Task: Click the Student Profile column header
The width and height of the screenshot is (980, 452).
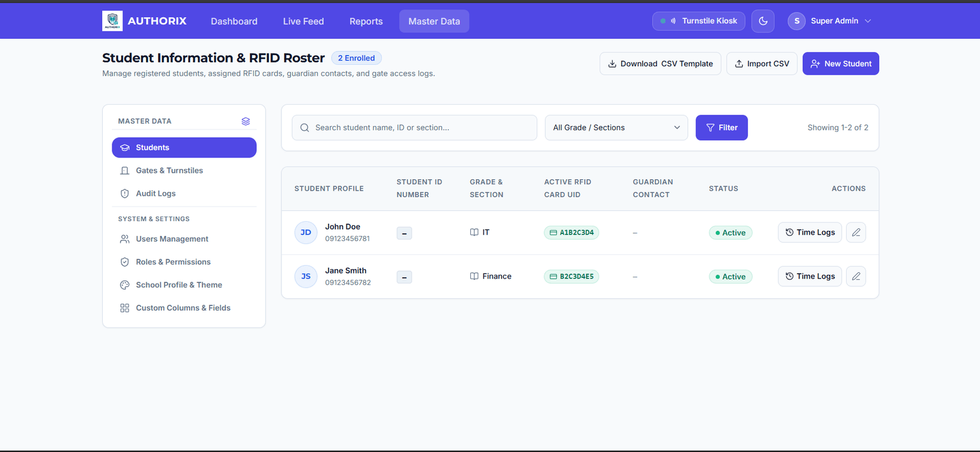Action: click(x=329, y=189)
